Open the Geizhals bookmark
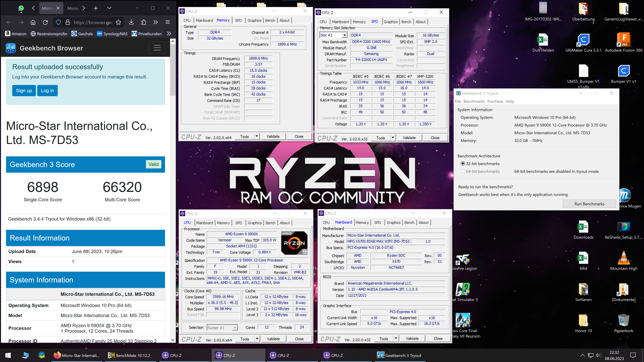The width and height of the screenshot is (644, 362). (82, 34)
